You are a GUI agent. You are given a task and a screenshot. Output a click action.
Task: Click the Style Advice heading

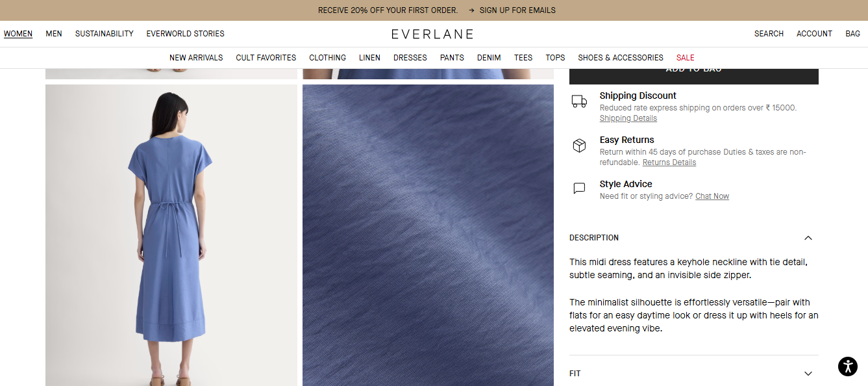tap(626, 184)
